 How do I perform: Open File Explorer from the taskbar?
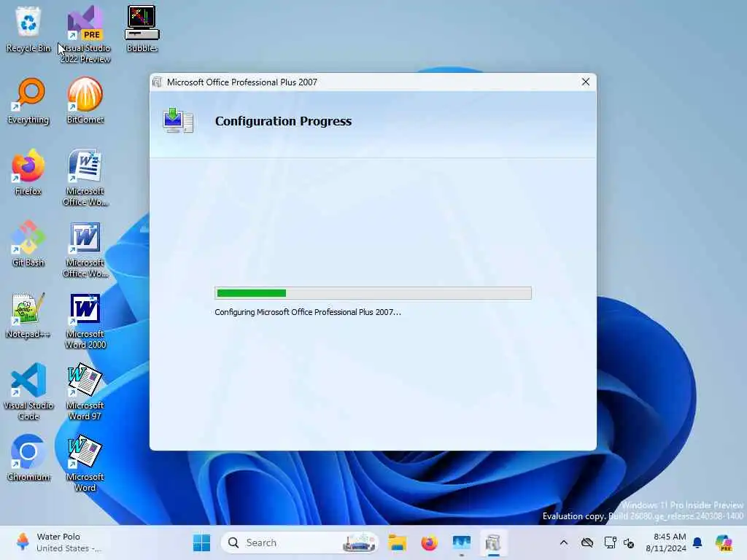[x=397, y=542]
